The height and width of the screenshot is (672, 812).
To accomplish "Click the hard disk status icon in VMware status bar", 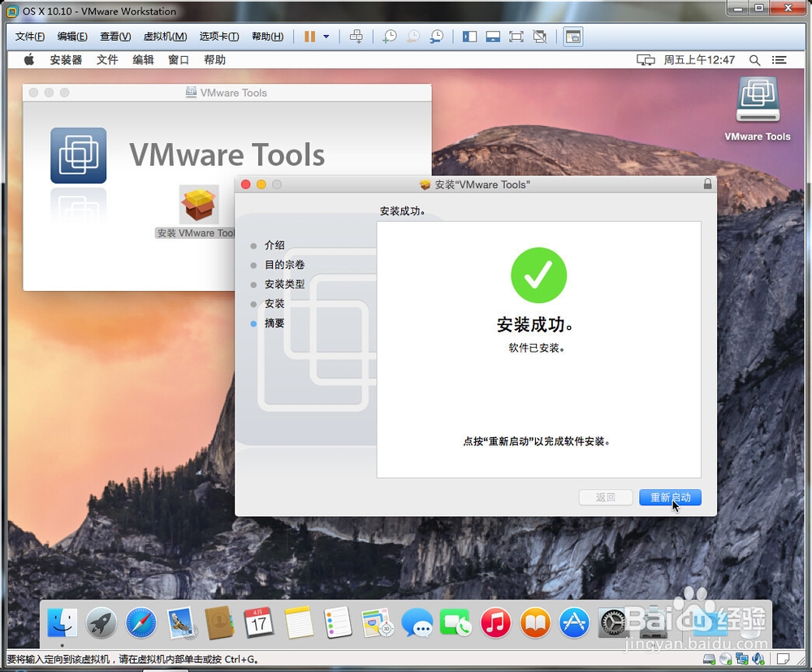I will tap(709, 659).
